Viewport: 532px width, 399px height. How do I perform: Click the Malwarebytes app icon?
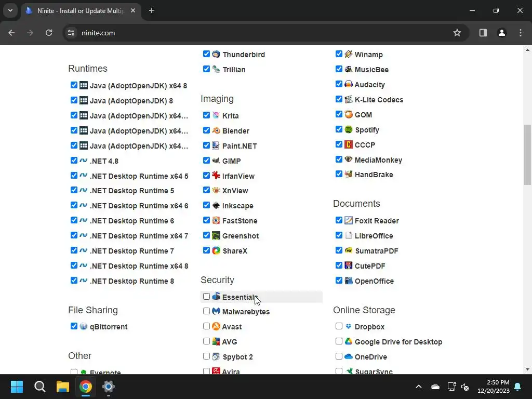point(216,311)
